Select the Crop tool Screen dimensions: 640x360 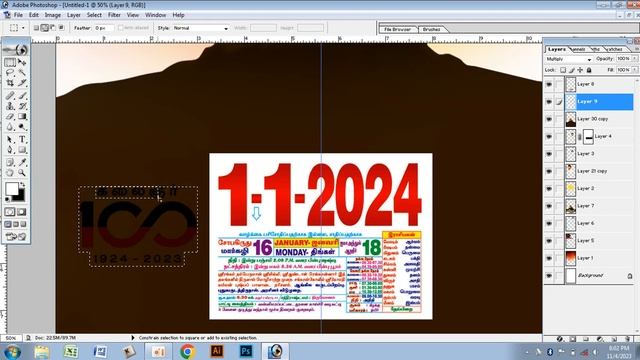[10, 83]
